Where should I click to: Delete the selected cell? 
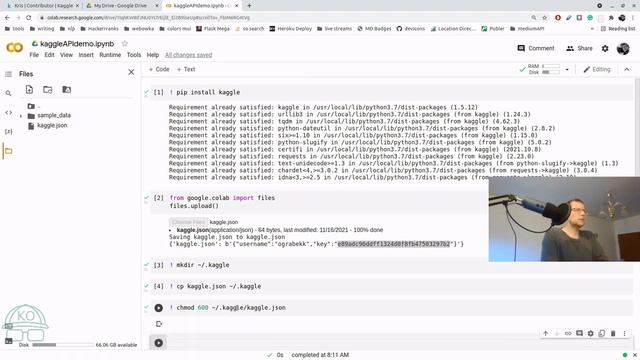pyautogui.click(x=613, y=333)
